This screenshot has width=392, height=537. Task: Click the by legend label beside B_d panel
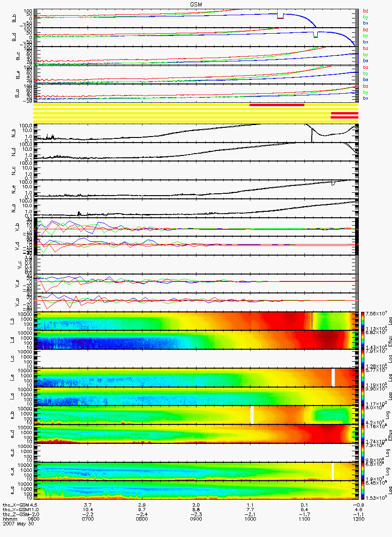[366, 36]
